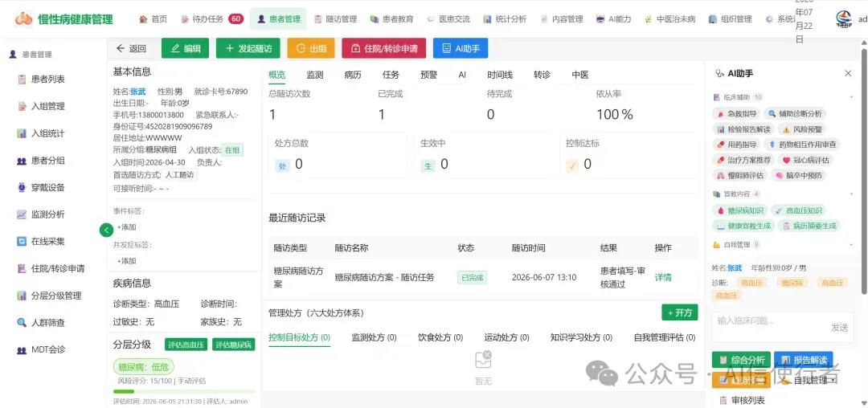Open the 医患交流 menu
Image resolution: width=868 pixels, height=408 pixels.
tap(448, 18)
